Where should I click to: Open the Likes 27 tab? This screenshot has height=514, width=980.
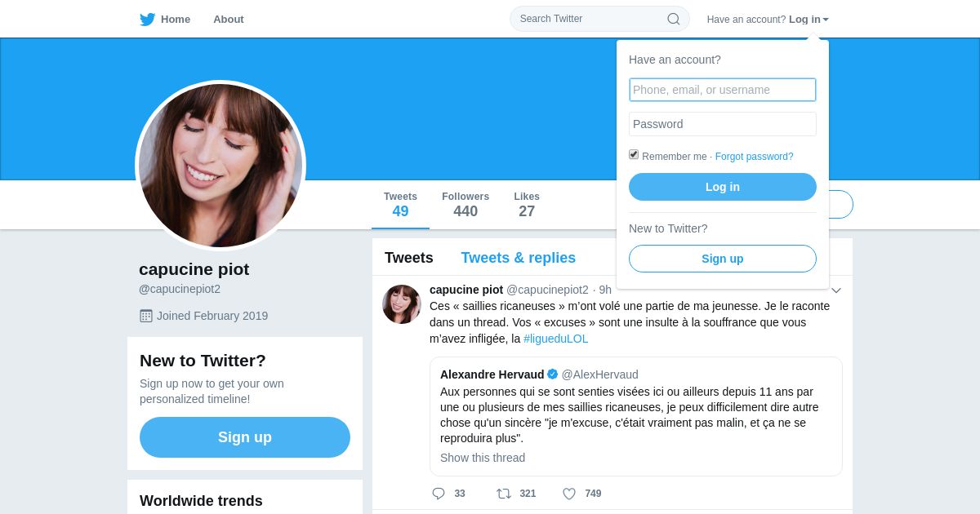[x=527, y=205]
